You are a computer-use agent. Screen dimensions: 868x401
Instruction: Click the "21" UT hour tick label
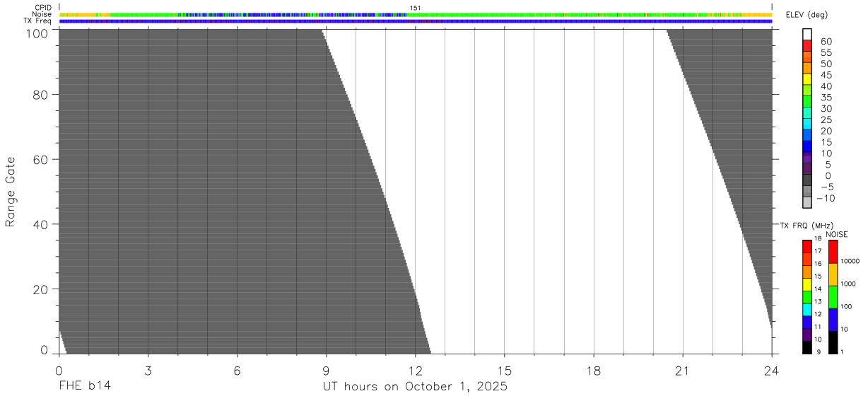pos(683,371)
